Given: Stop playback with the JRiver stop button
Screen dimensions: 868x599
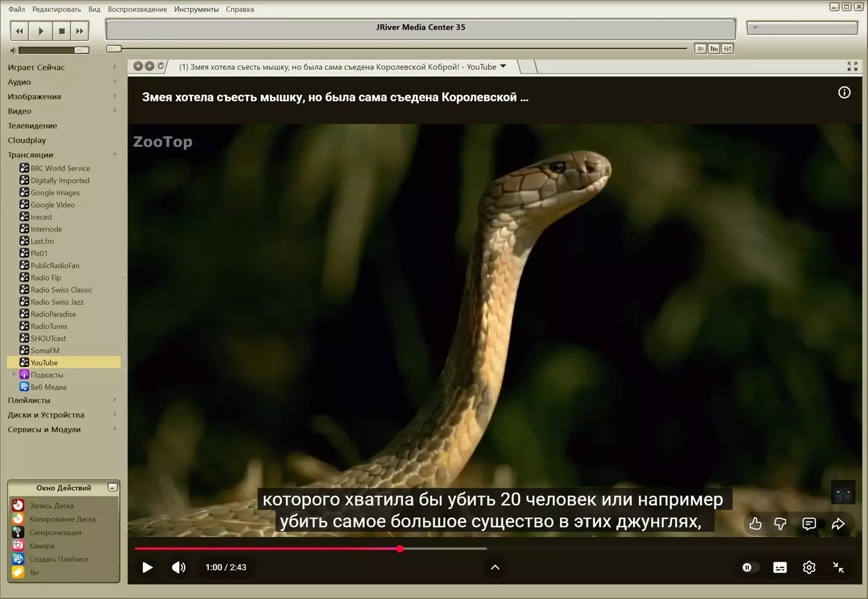Looking at the screenshot, I should 62,31.
